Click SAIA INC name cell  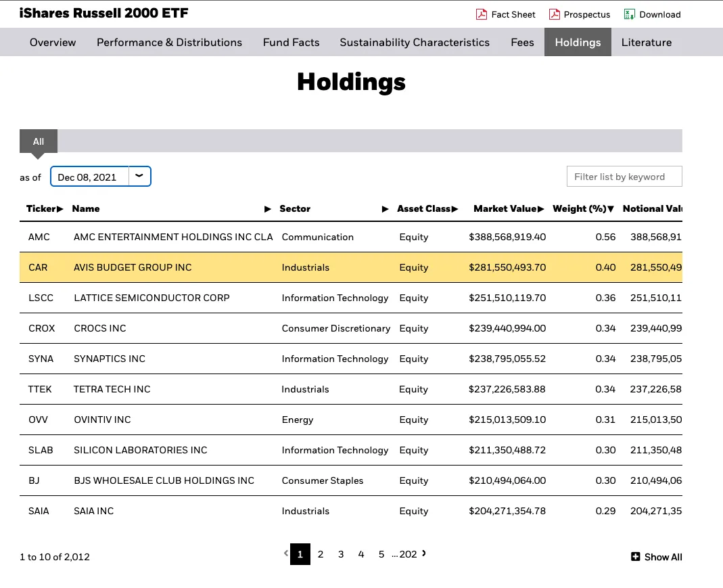point(93,510)
